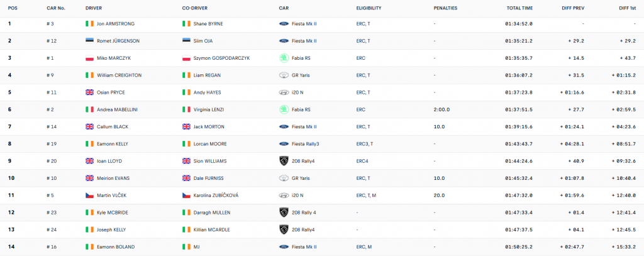644x256 pixels.
Task: Open driver Meirion EVANS' entry
Action: 113,178
